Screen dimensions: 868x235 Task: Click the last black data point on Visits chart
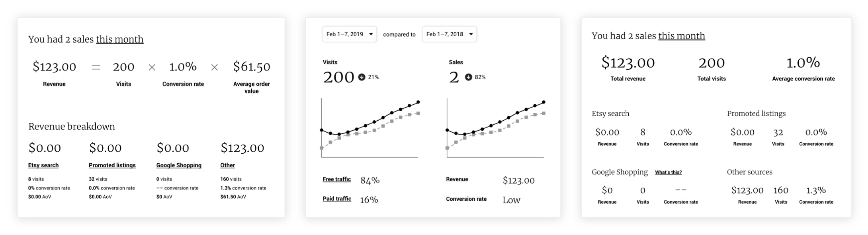click(x=418, y=102)
